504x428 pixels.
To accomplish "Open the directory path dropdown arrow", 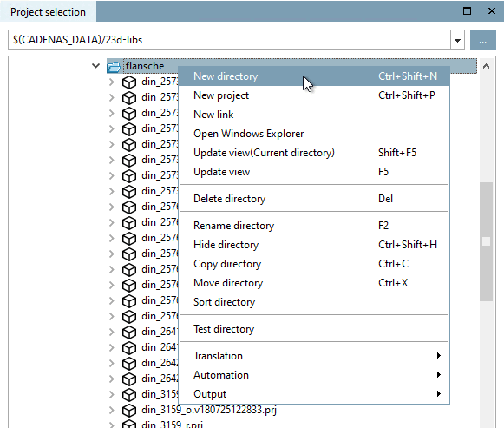I will pyautogui.click(x=457, y=40).
